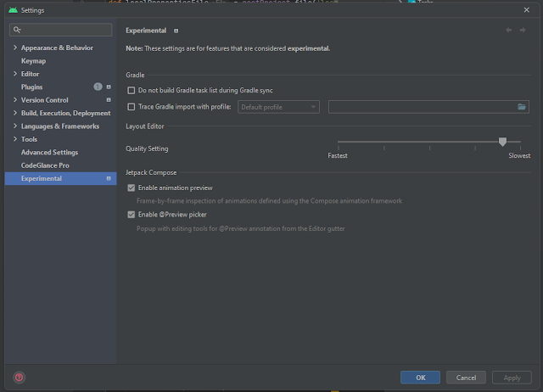Click the update count badge beside Plugins
543x392 pixels.
98,87
